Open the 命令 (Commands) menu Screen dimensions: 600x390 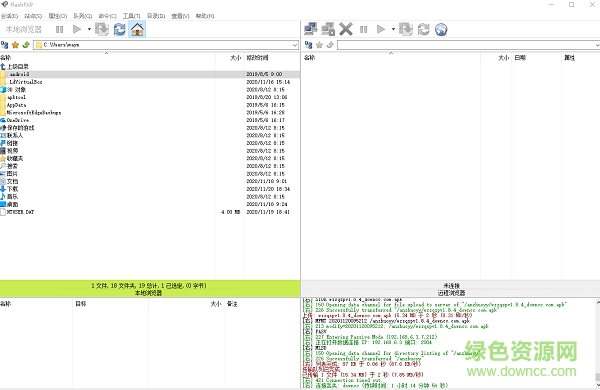107,16
